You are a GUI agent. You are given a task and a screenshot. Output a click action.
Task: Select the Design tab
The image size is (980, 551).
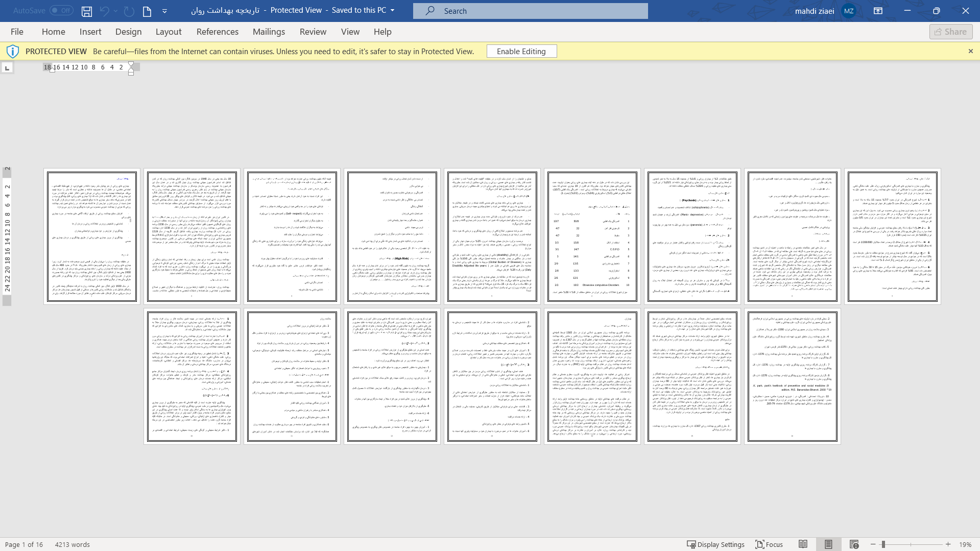click(128, 32)
